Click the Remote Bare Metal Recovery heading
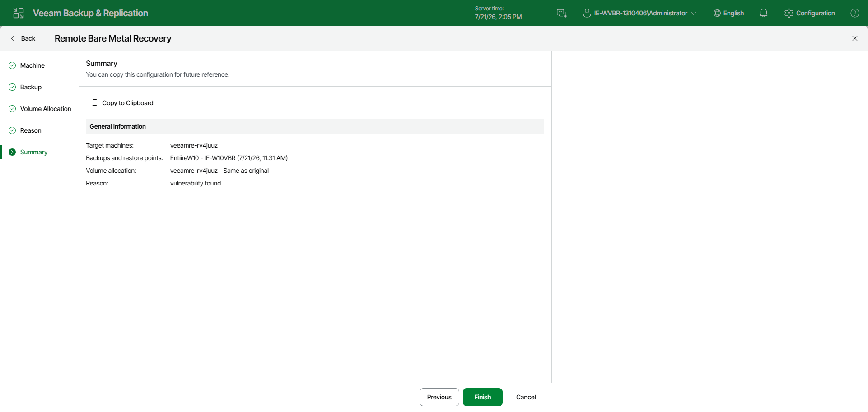The image size is (868, 412). coord(113,38)
